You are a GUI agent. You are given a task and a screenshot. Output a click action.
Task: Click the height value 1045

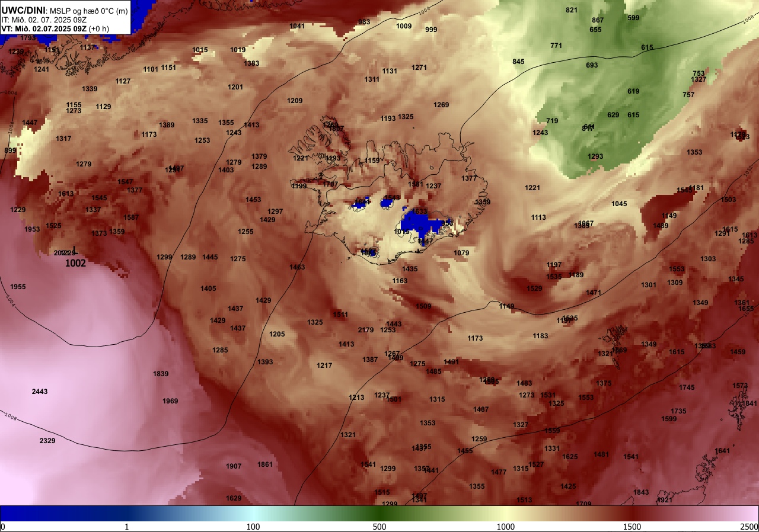pyautogui.click(x=619, y=204)
